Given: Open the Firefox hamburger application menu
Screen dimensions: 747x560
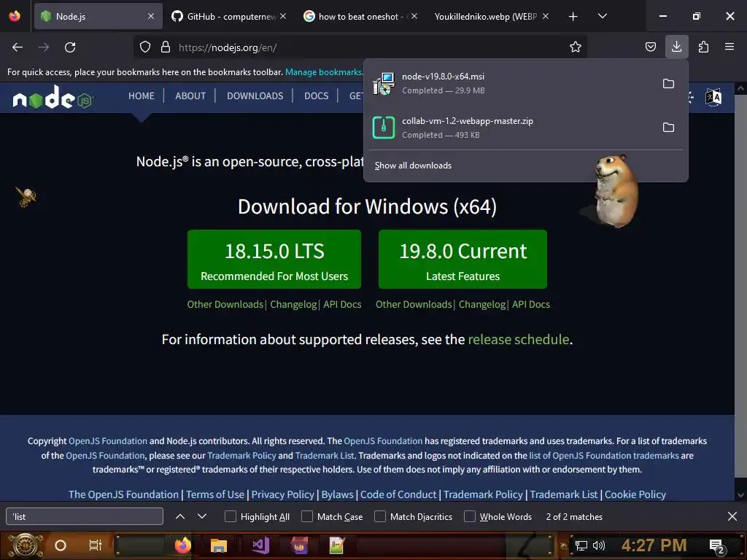Looking at the screenshot, I should (729, 47).
